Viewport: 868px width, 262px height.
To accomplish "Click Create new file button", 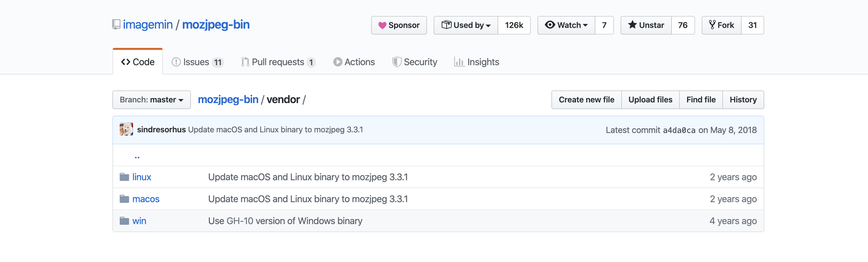I will click(586, 100).
